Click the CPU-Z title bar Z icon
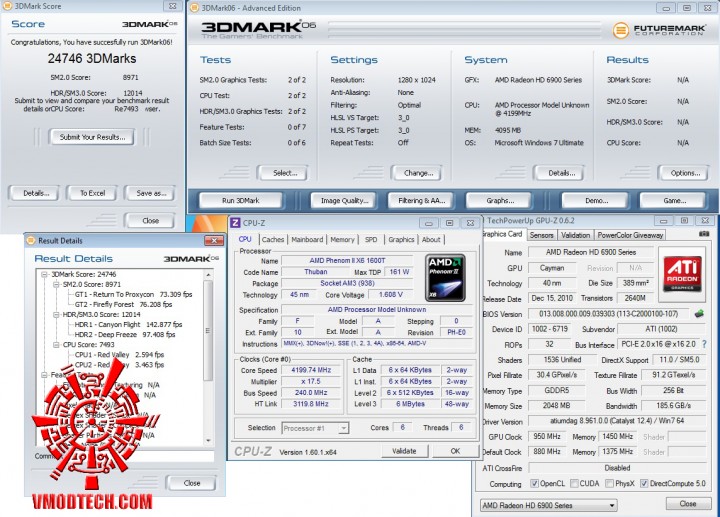This screenshot has width=720, height=517. pyautogui.click(x=235, y=223)
